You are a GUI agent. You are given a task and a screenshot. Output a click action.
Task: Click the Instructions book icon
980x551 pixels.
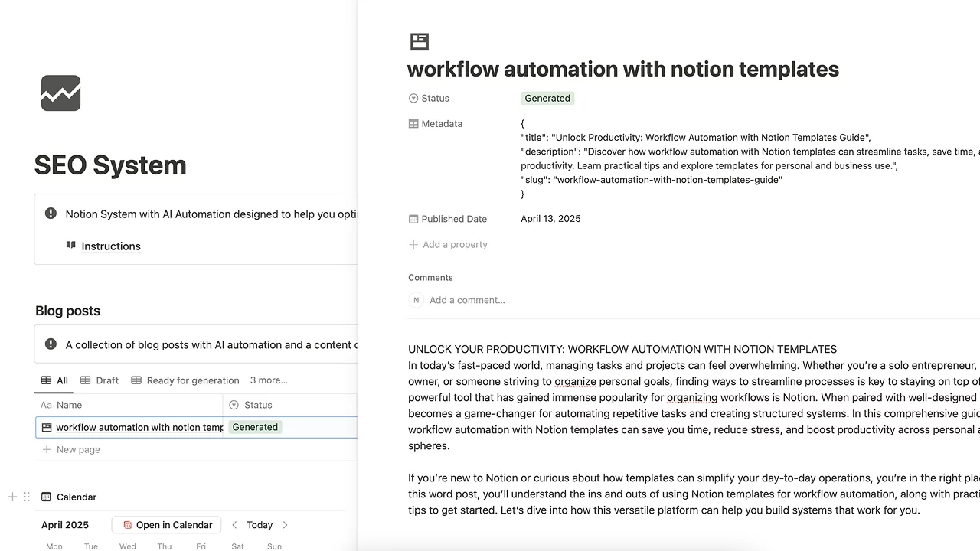tap(71, 246)
